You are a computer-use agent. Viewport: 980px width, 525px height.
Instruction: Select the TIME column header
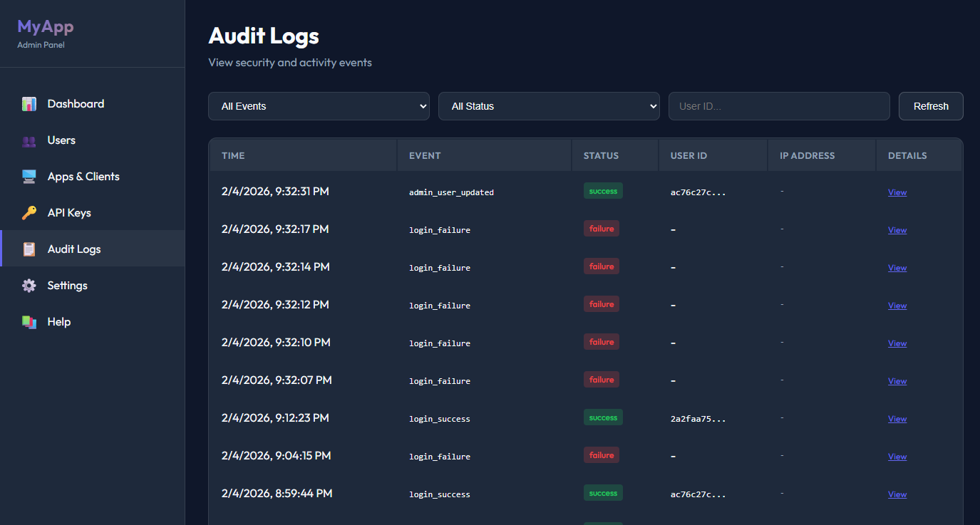point(233,155)
